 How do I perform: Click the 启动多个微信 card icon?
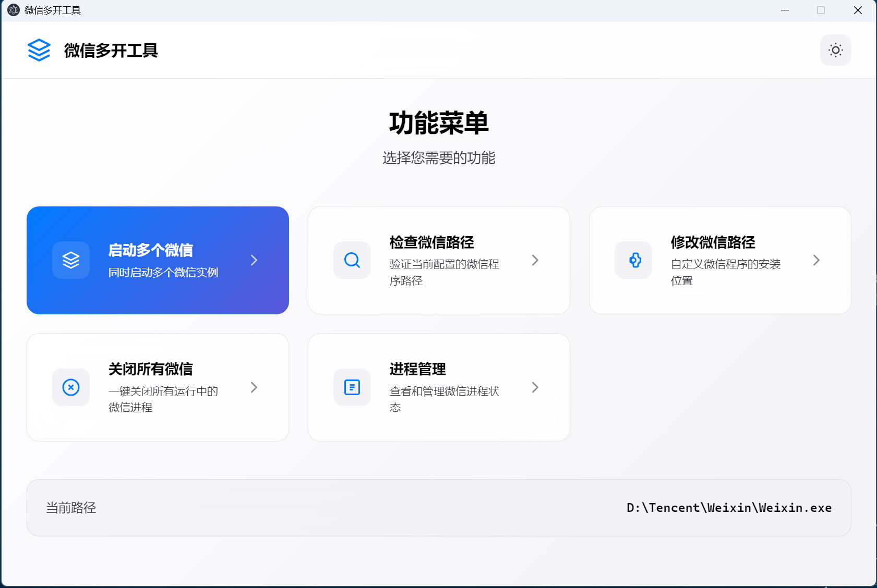pos(71,260)
